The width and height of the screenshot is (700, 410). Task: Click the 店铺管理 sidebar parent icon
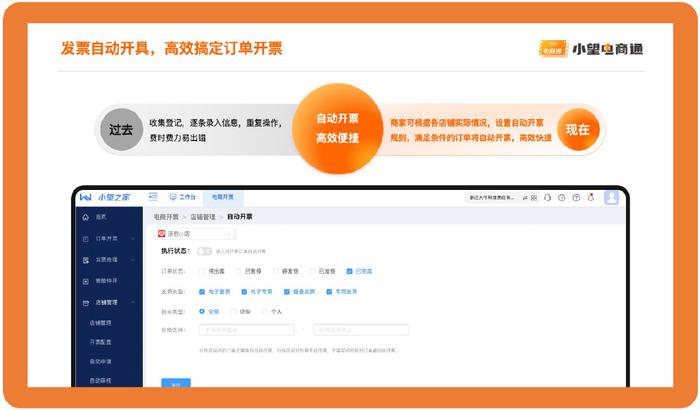[86, 303]
